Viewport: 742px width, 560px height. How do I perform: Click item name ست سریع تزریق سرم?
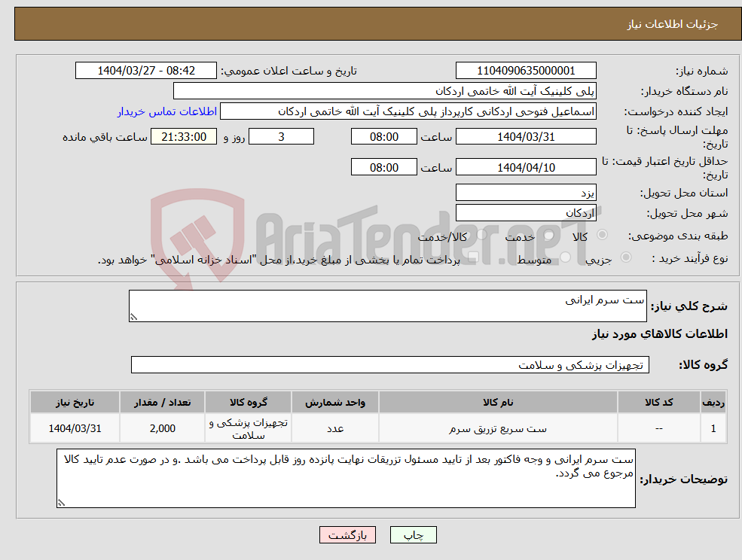point(498,428)
